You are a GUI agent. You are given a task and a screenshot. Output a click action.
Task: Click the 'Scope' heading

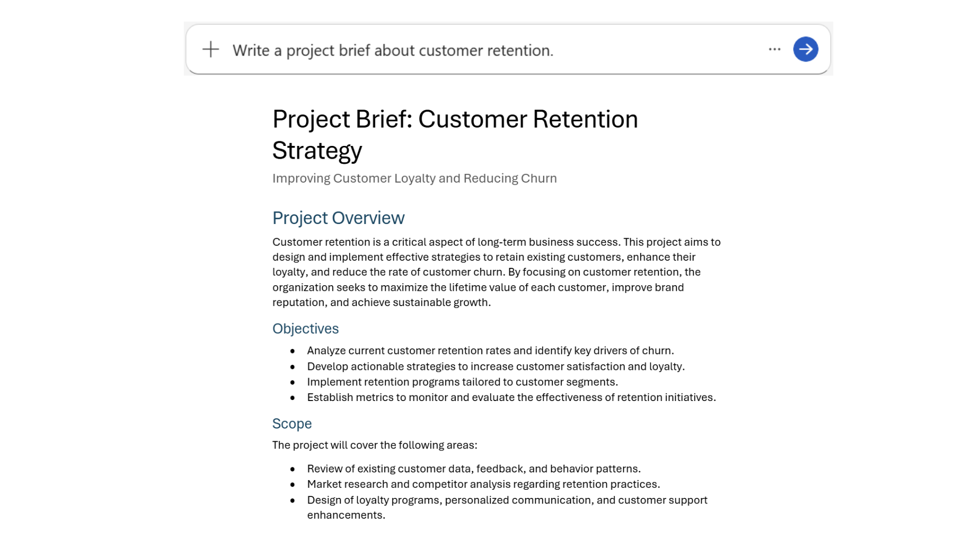pos(291,423)
